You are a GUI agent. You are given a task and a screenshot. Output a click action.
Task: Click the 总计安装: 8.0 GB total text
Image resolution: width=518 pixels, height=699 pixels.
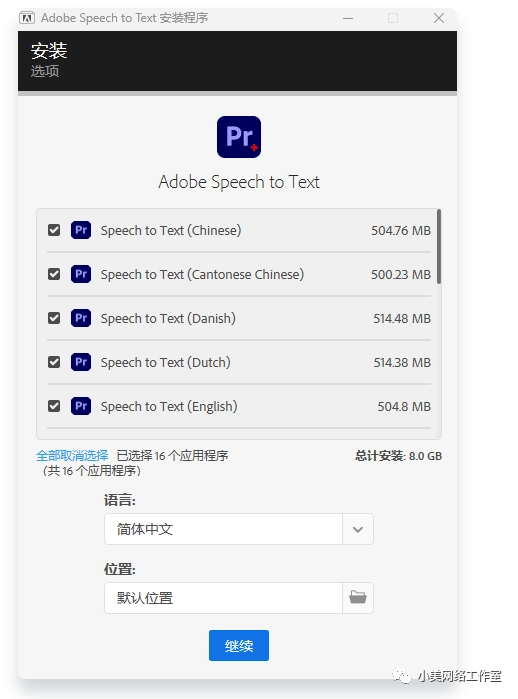(398, 456)
